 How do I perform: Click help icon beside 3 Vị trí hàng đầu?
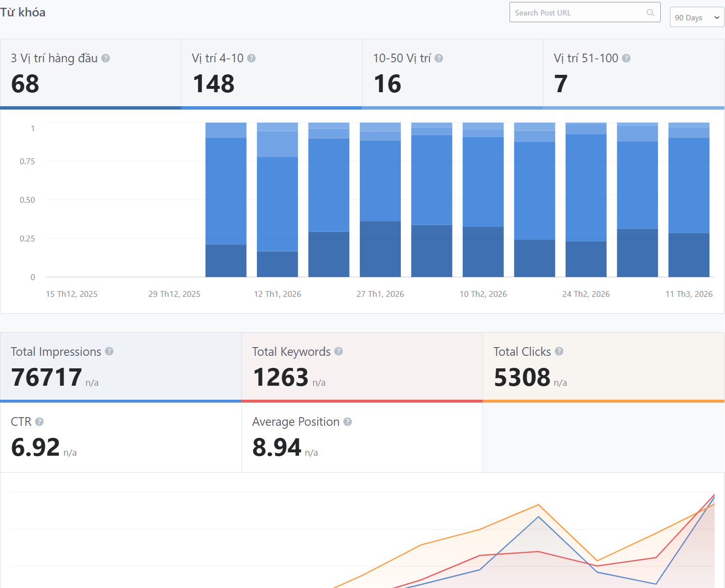(x=106, y=58)
